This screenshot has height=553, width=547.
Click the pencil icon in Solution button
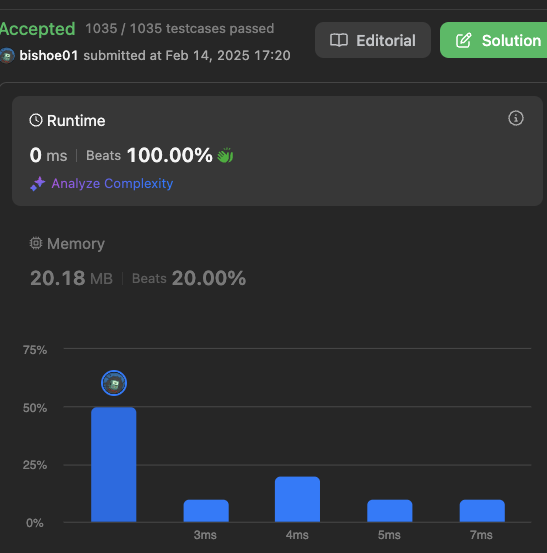463,40
